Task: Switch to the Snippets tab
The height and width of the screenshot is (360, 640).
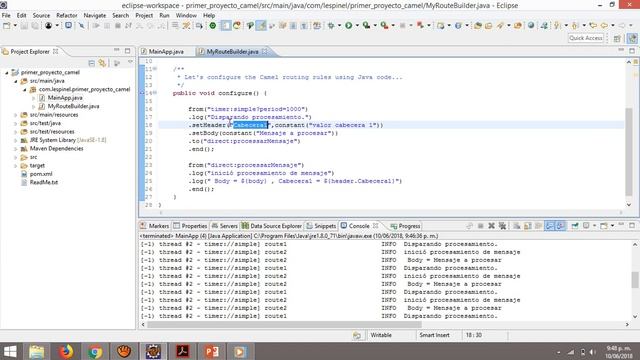Action: pyautogui.click(x=321, y=226)
